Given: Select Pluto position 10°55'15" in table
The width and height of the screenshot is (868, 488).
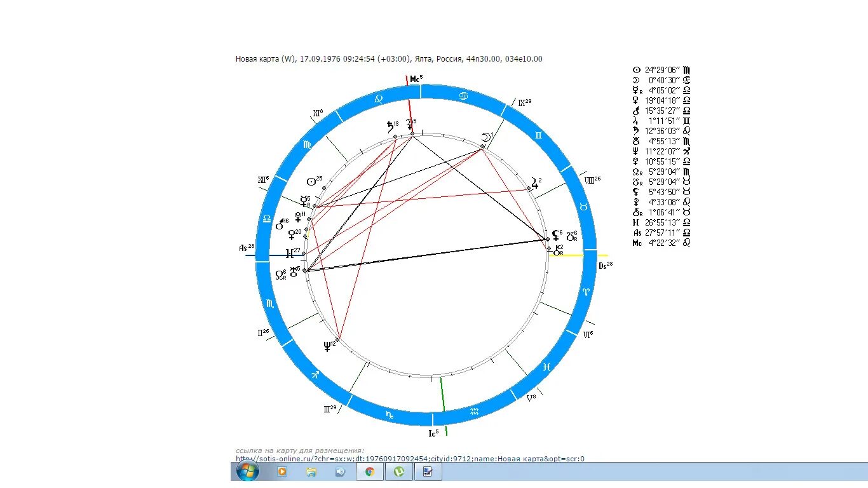Looking at the screenshot, I should tap(661, 161).
